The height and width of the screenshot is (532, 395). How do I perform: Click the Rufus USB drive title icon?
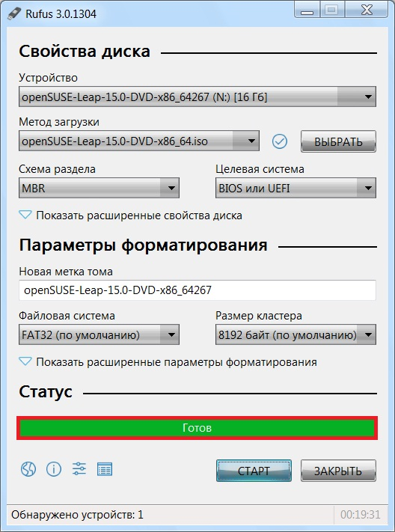[14, 13]
